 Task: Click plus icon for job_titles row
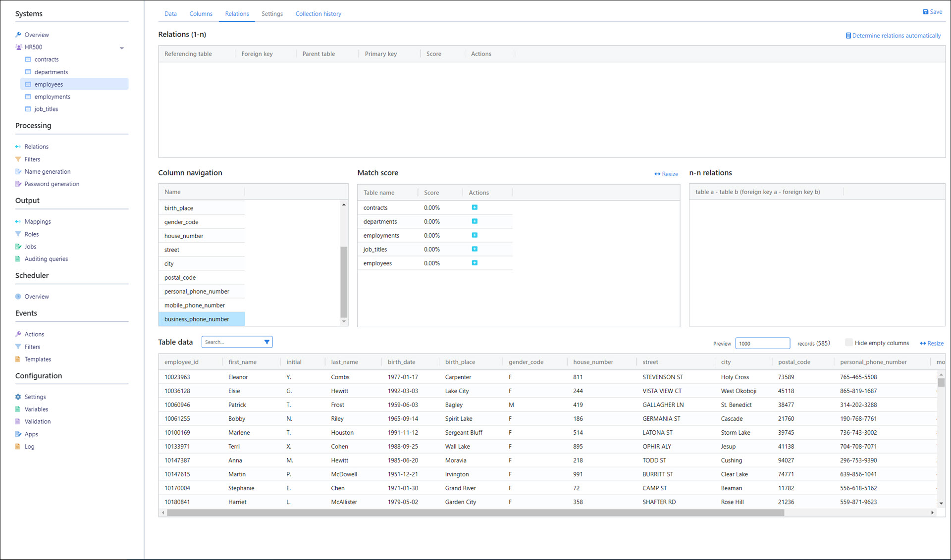[475, 249]
